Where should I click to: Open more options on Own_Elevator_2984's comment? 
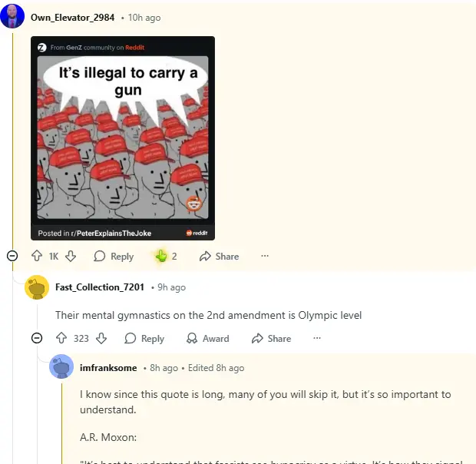265,256
